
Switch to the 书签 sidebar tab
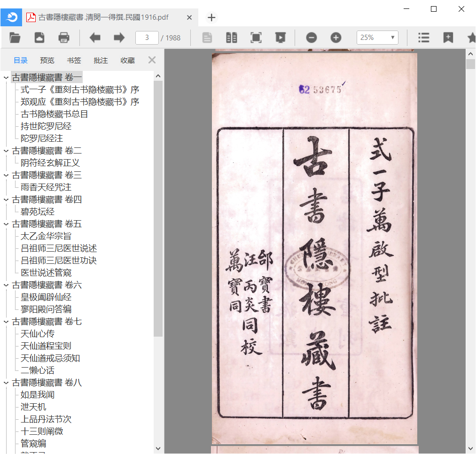[x=74, y=60]
